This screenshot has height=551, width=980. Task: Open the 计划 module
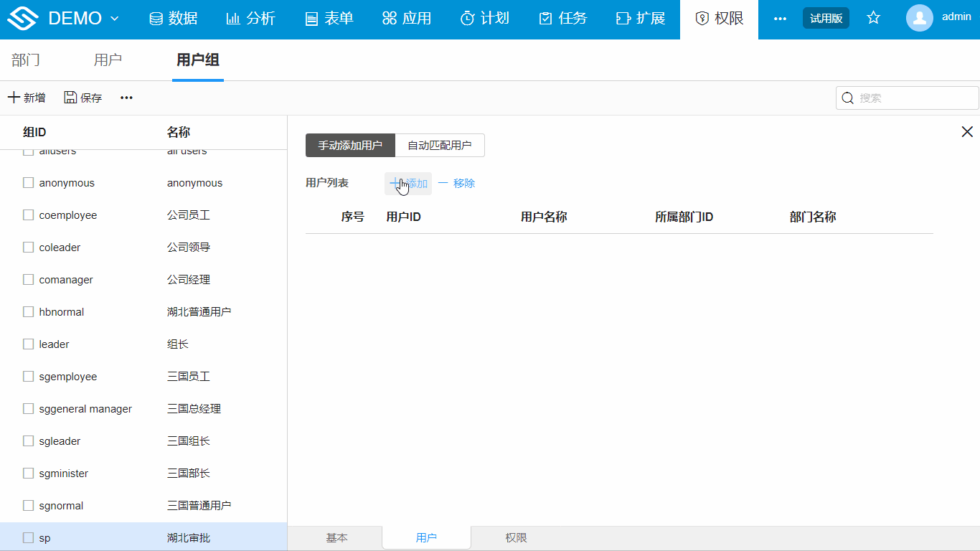[485, 18]
